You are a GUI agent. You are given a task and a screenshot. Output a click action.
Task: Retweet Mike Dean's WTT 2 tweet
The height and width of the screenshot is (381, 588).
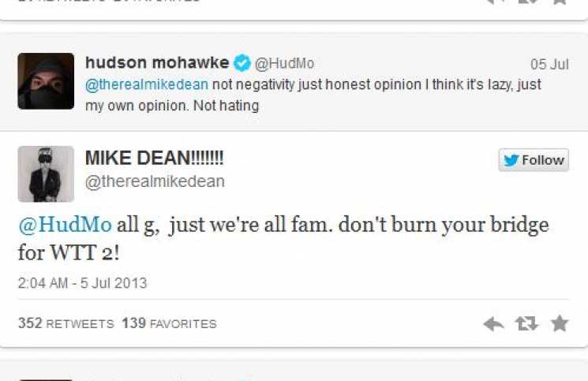526,323
